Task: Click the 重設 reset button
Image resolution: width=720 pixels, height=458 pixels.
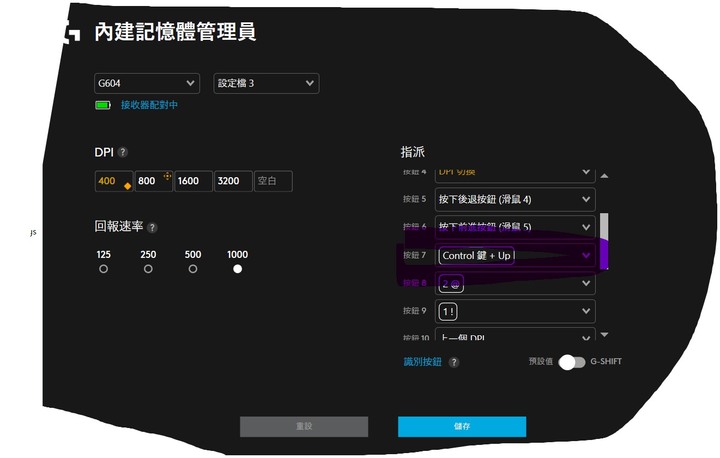Action: (304, 427)
